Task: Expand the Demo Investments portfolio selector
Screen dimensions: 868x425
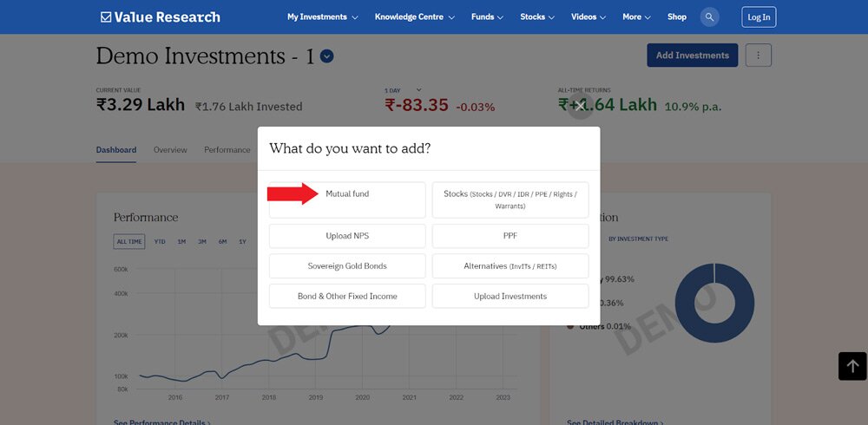Action: pyautogui.click(x=326, y=57)
